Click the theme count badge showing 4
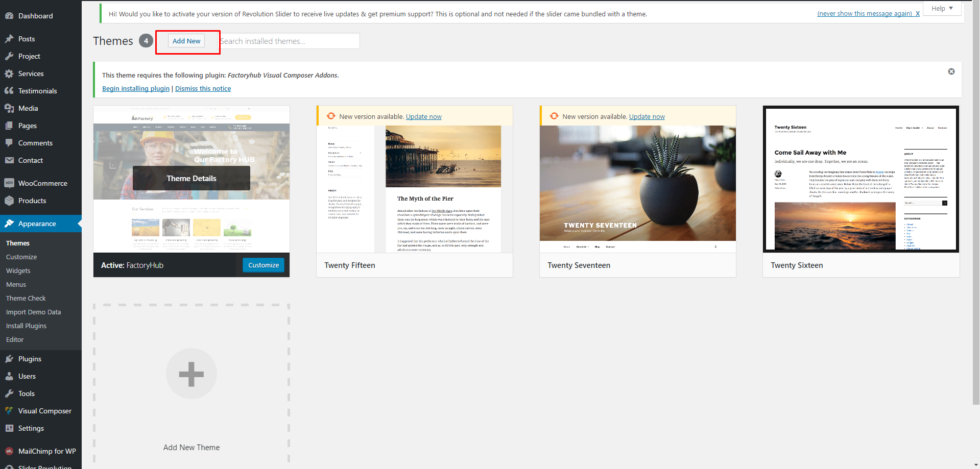Screen dimensions: 980x469 point(146,41)
